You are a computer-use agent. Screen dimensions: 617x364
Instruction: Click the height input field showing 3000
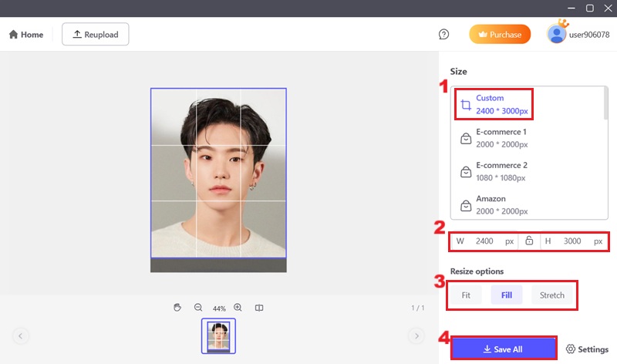572,241
